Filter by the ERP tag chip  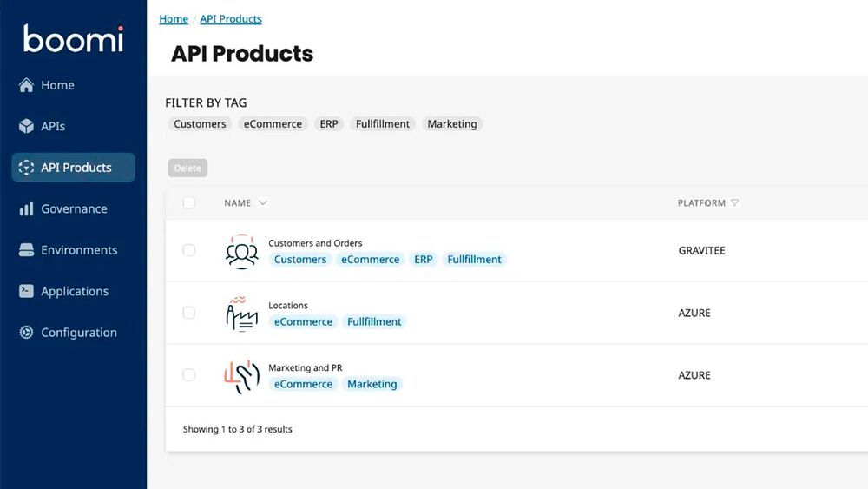[x=329, y=124]
